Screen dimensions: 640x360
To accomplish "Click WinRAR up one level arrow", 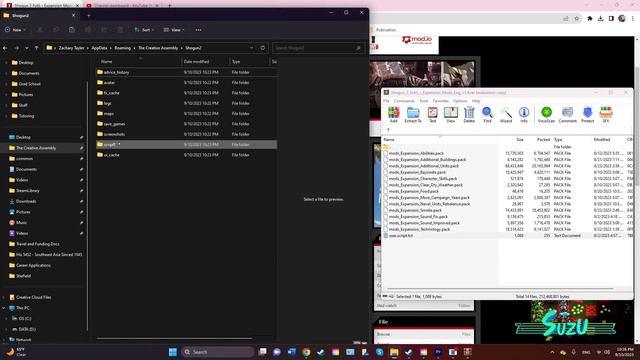I will pyautogui.click(x=388, y=130).
